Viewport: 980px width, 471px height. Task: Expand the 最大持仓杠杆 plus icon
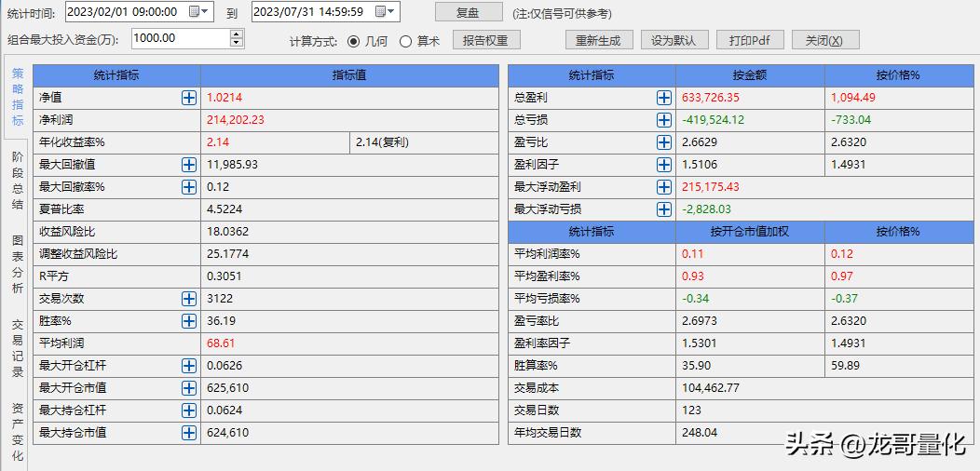coord(189,410)
